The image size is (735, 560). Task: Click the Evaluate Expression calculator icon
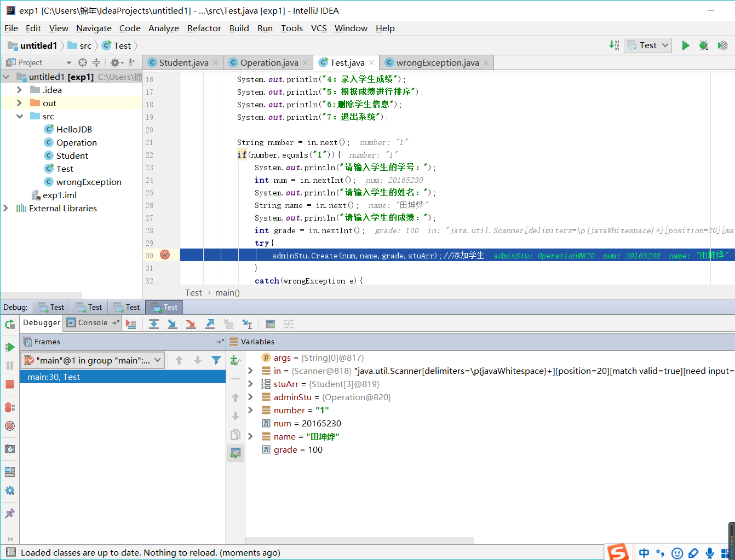point(270,324)
